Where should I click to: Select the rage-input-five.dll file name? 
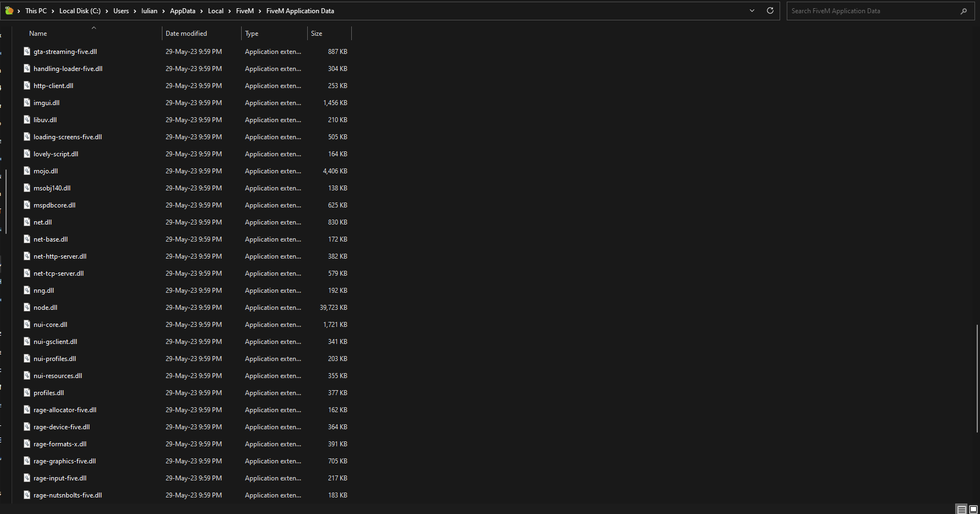(x=60, y=478)
